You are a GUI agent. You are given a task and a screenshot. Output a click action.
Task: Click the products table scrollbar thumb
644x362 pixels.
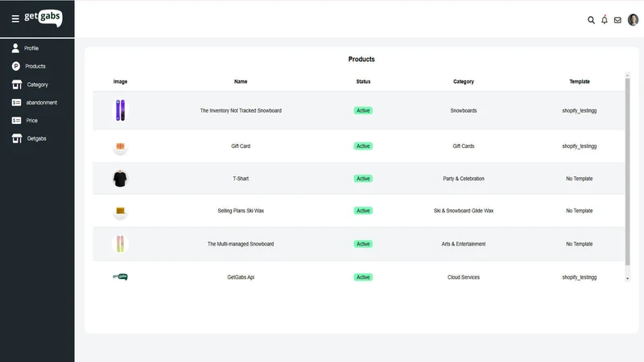click(627, 171)
